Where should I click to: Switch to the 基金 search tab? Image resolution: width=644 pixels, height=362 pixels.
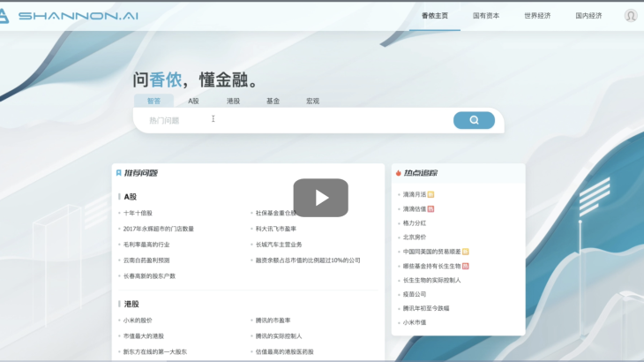273,101
